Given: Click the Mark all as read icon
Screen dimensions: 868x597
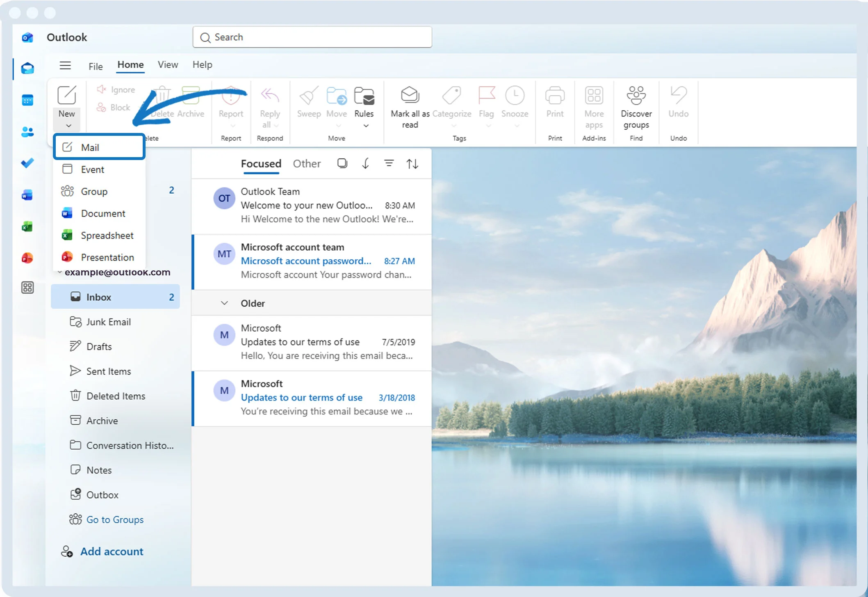Looking at the screenshot, I should [410, 95].
